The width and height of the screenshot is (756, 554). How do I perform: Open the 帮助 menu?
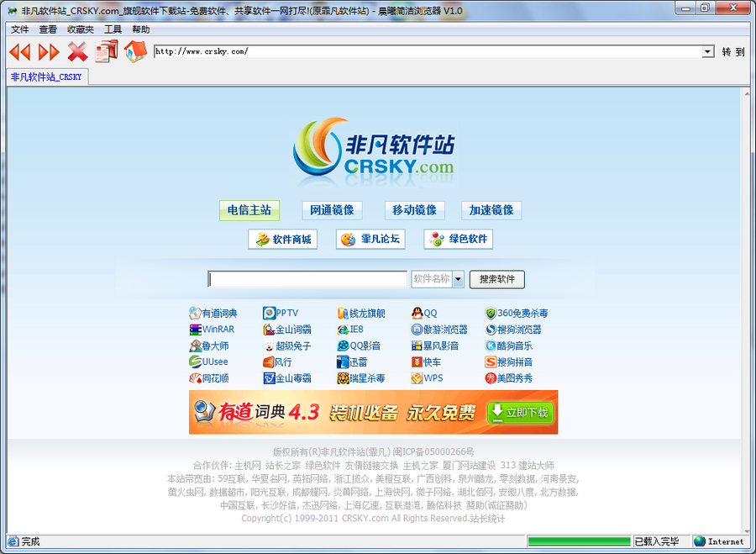tap(141, 29)
